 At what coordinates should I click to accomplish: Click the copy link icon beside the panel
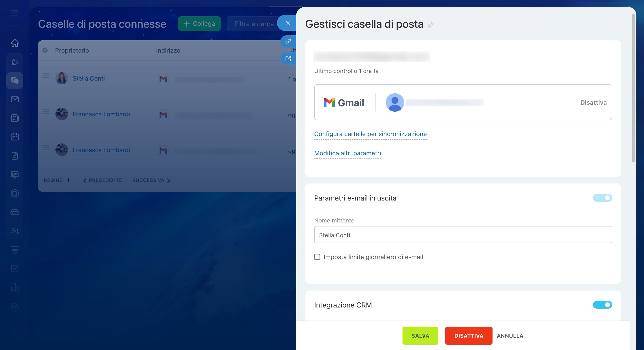coord(288,41)
